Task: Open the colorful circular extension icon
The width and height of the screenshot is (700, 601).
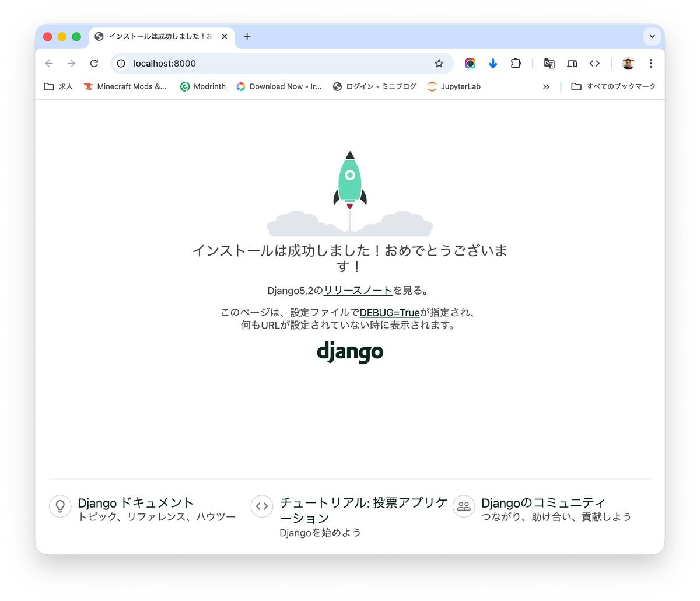Action: (x=470, y=63)
